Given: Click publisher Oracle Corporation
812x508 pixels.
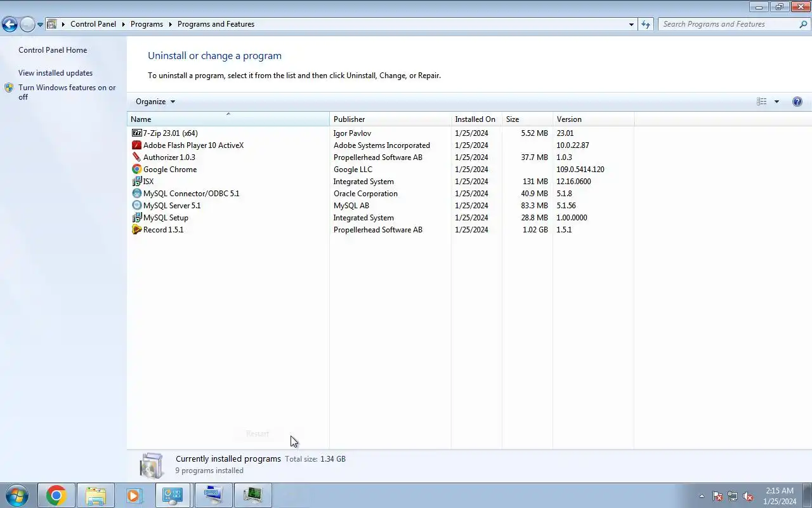Looking at the screenshot, I should point(365,194).
